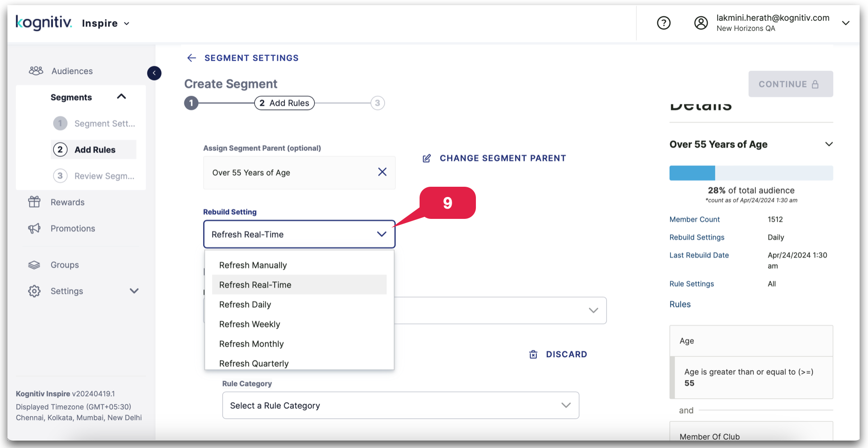Click the Rules heading in details

pos(680,304)
